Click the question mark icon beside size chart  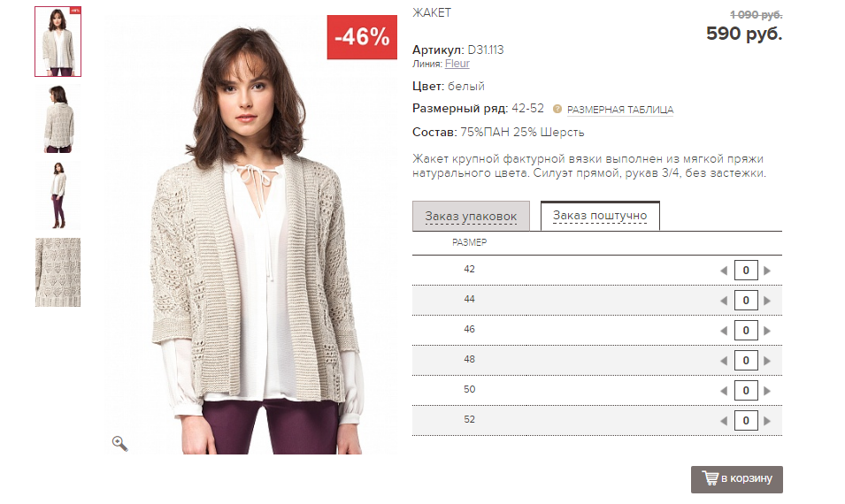557,110
